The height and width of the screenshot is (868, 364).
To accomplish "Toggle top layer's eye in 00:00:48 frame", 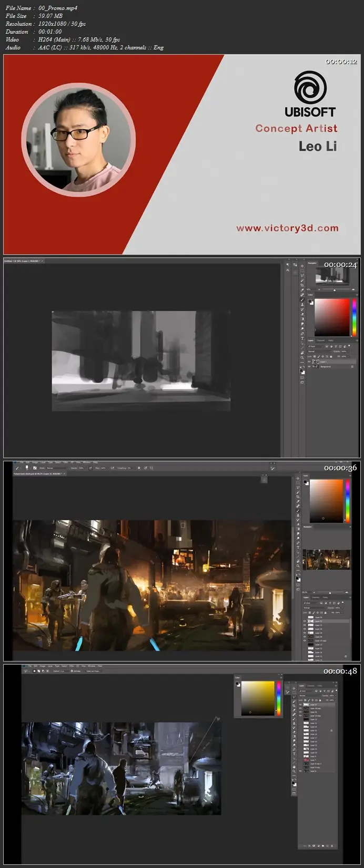I will click(300, 705).
